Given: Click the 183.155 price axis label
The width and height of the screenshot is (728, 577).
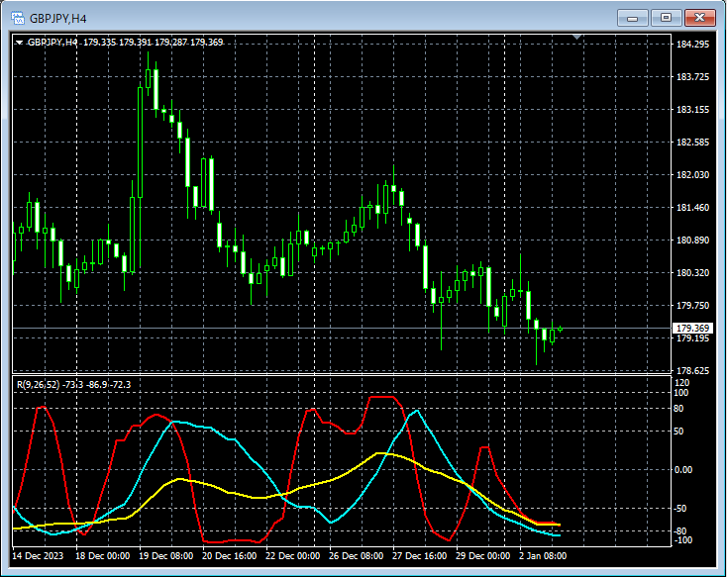Looking at the screenshot, I should coord(692,110).
